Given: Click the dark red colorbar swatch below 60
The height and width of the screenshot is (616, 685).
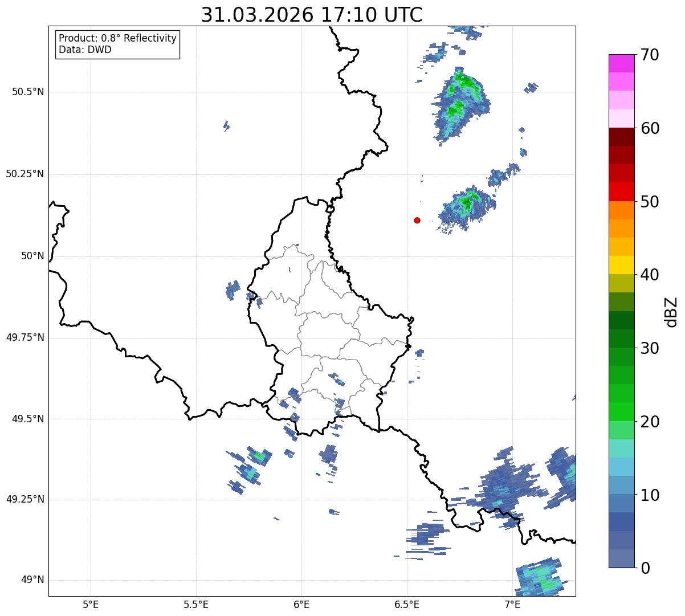Looking at the screenshot, I should tap(622, 137).
